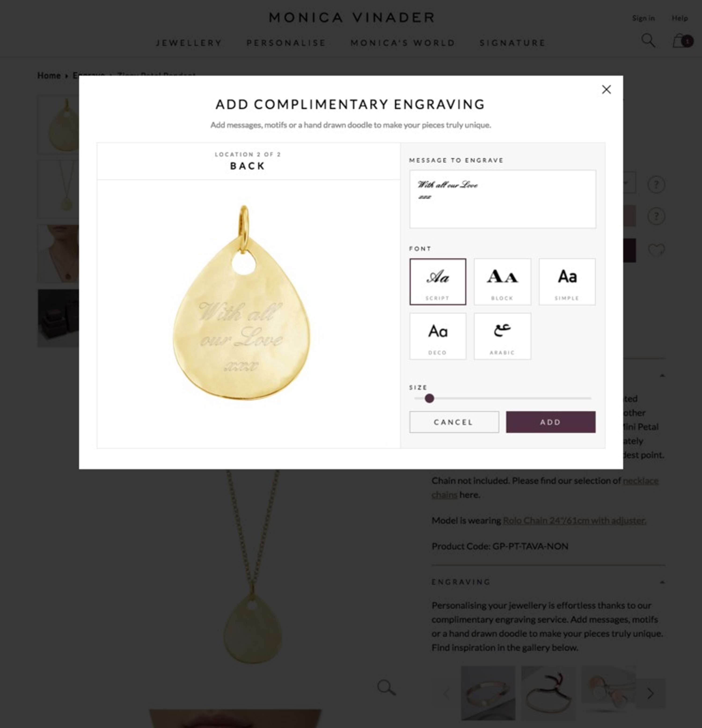
Task: Click the Add button
Action: [551, 422]
